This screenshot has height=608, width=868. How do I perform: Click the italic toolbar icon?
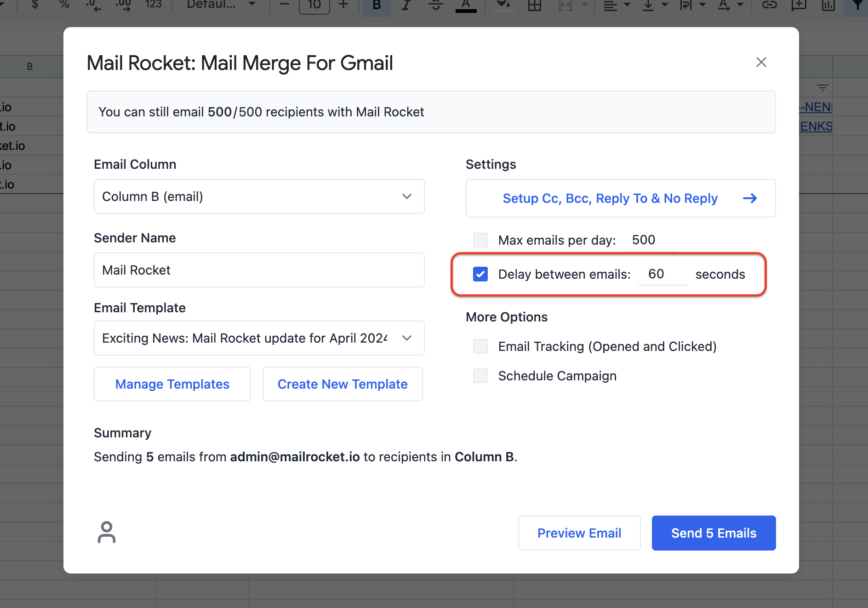[x=405, y=6]
